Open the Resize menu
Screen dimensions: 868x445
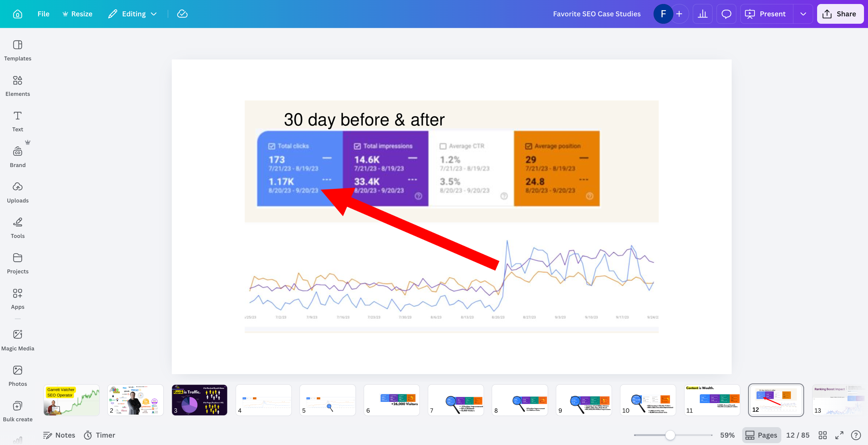point(77,14)
